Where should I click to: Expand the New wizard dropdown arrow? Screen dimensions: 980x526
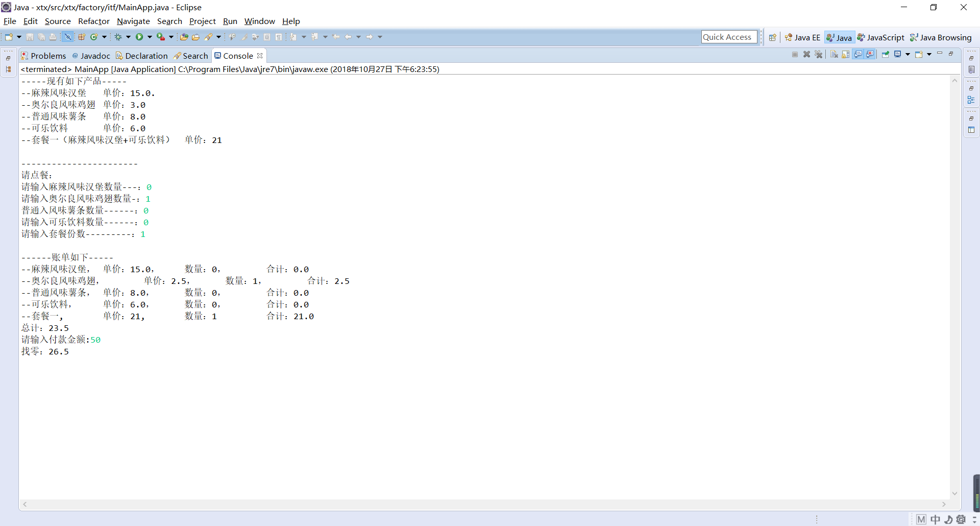[19, 37]
